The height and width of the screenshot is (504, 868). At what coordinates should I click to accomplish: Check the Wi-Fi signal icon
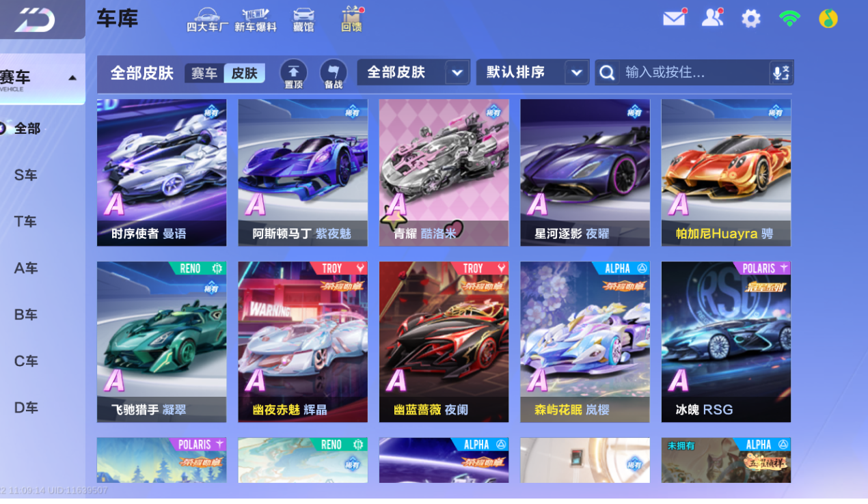789,18
